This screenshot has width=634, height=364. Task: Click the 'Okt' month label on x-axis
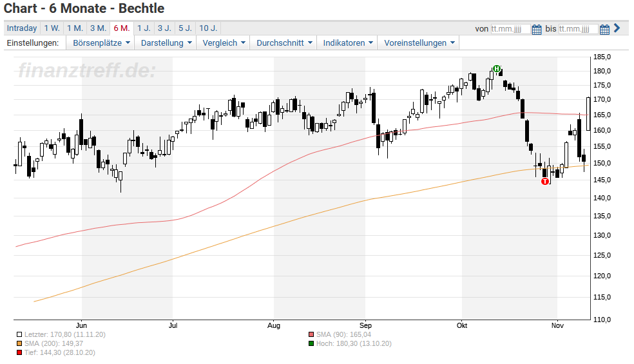462,325
